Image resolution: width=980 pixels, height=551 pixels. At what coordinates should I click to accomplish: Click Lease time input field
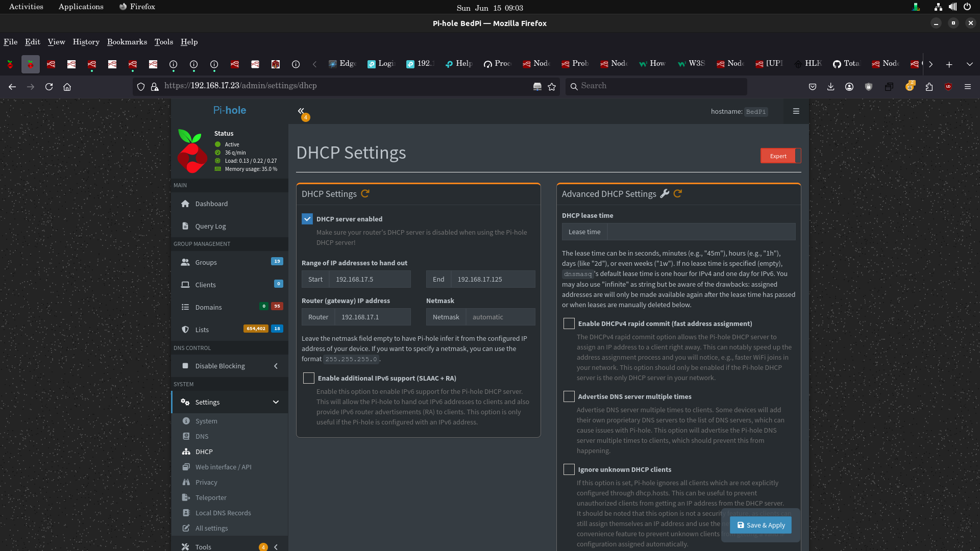click(x=701, y=232)
